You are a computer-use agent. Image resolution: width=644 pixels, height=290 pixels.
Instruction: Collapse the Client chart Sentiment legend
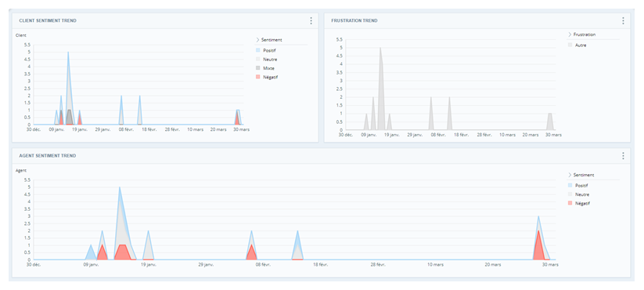[257, 40]
